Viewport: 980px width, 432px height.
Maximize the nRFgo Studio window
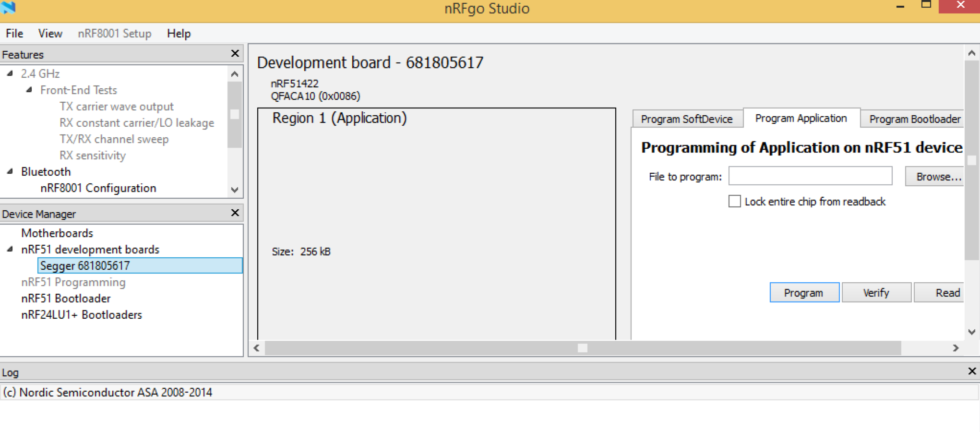click(x=926, y=5)
